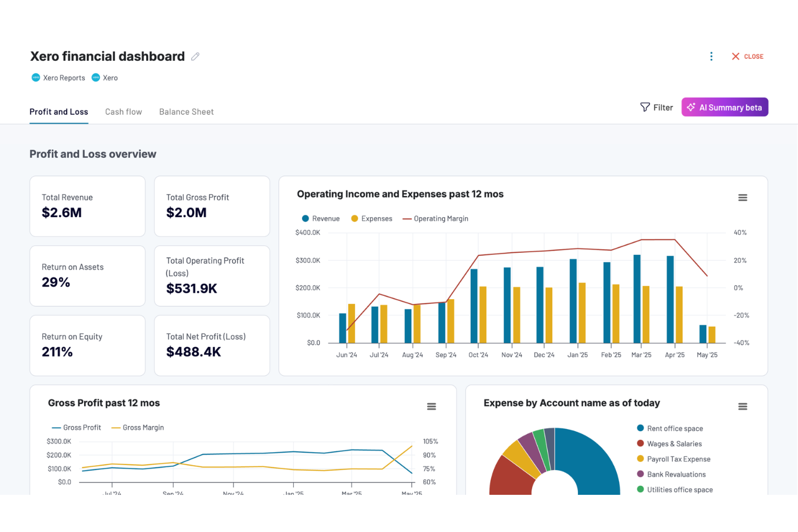This screenshot has width=798, height=532.
Task: Switch to the Cash flow tab
Action: (123, 112)
